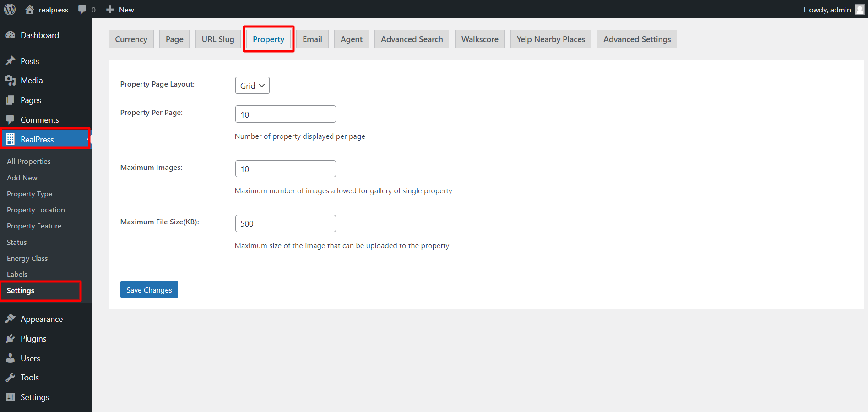Open Property Location submenu
Image resolution: width=868 pixels, height=412 pixels.
tap(36, 210)
